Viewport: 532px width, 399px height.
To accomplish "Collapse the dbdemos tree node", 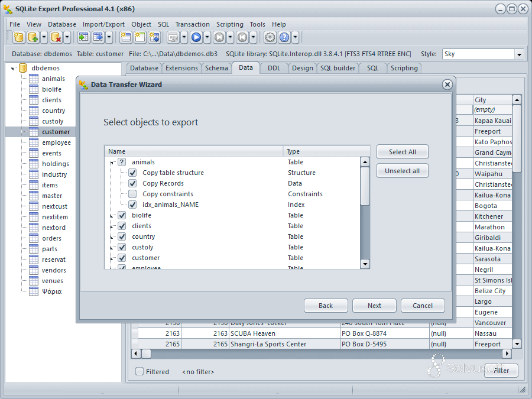I will [13, 69].
